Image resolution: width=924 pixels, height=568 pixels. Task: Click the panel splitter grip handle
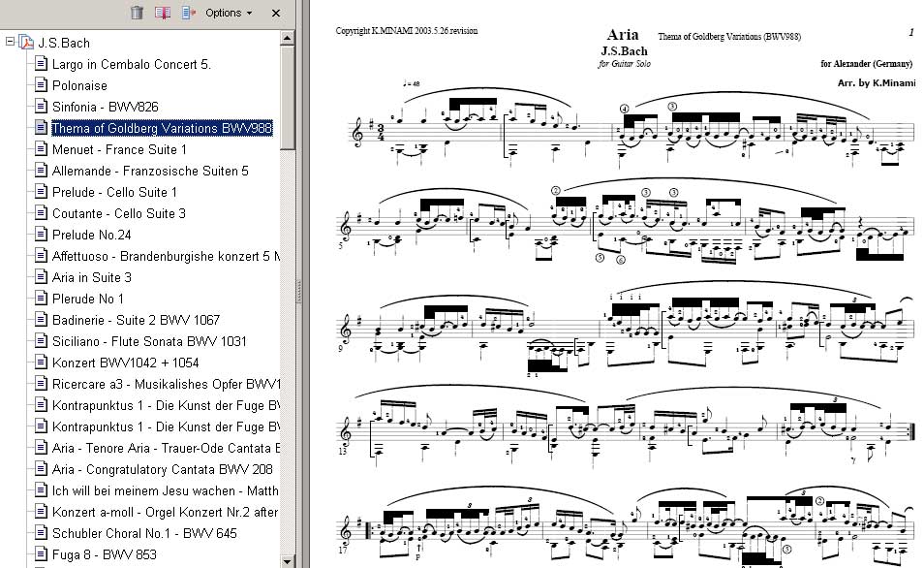click(x=299, y=292)
